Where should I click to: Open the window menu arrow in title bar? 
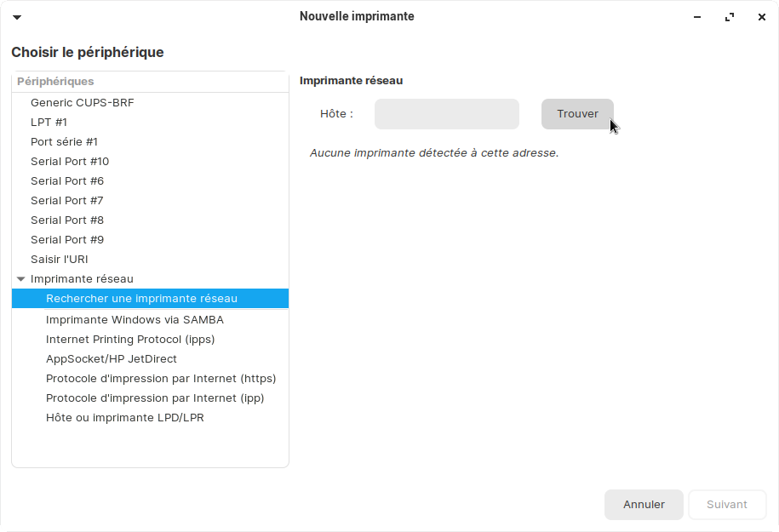coord(17,17)
